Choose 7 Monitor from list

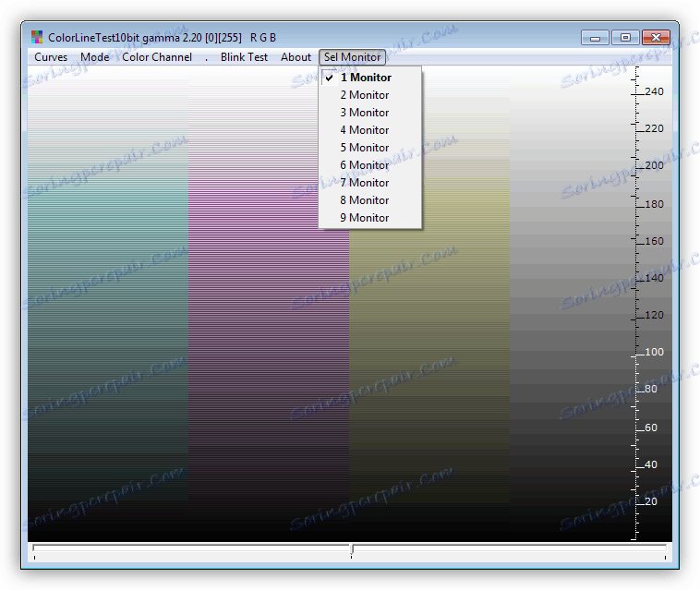click(370, 183)
